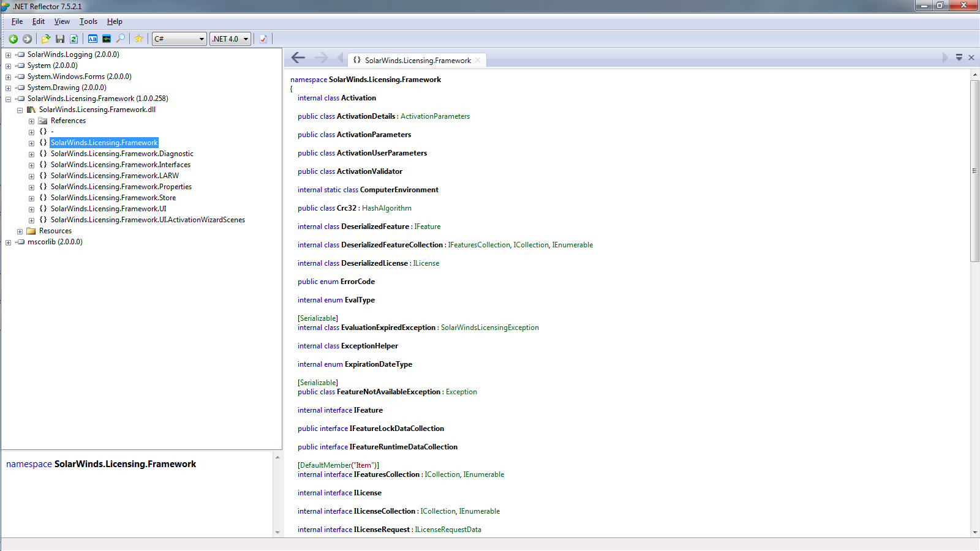Open the ErrorCode enum link
Screen dimensions: 980x551
(x=358, y=282)
